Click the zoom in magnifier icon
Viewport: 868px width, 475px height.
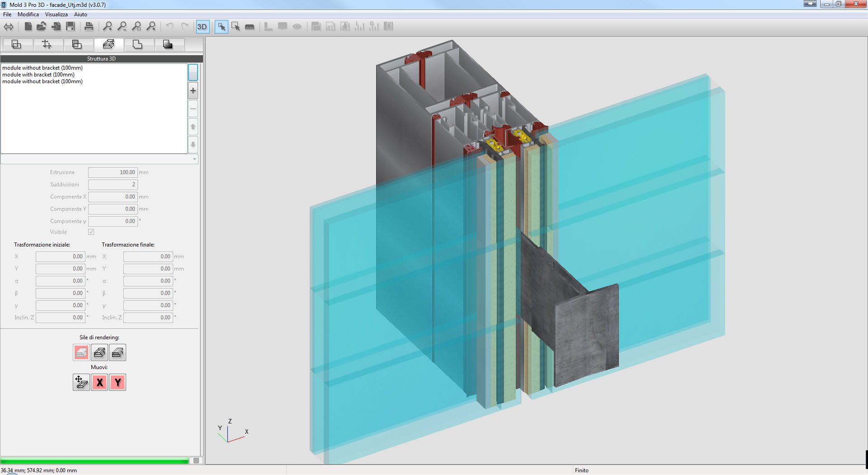click(108, 27)
